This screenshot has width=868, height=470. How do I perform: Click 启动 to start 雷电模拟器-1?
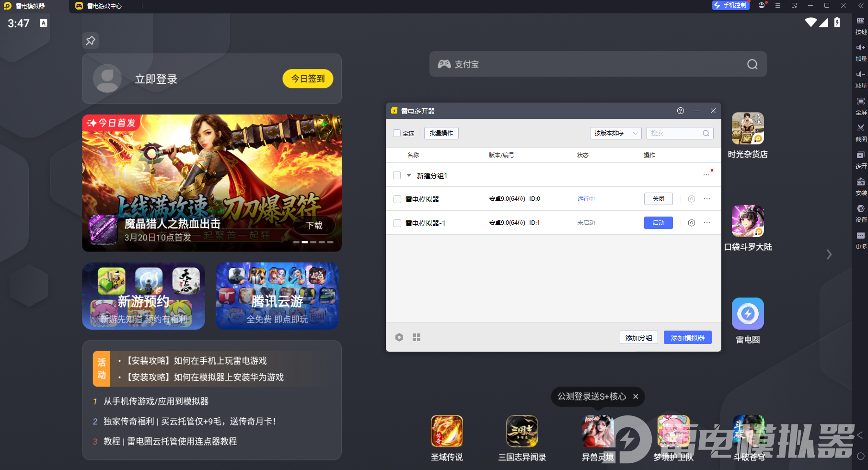pyautogui.click(x=659, y=223)
